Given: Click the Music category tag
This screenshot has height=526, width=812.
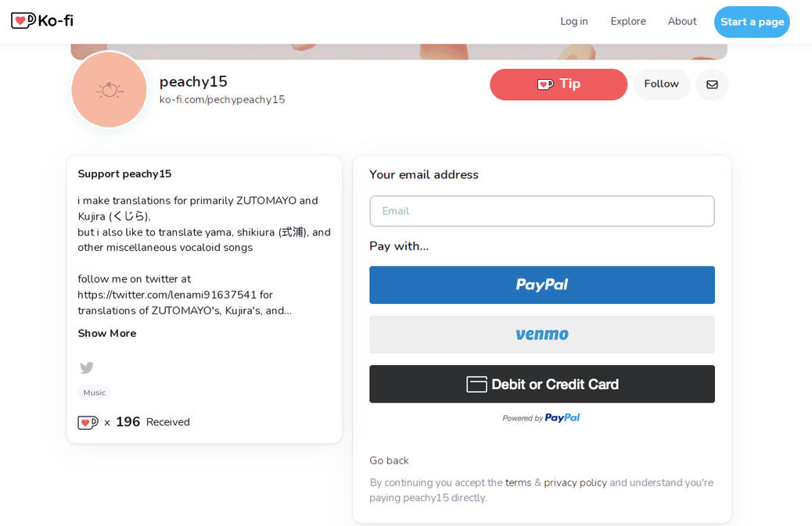Looking at the screenshot, I should point(95,393).
